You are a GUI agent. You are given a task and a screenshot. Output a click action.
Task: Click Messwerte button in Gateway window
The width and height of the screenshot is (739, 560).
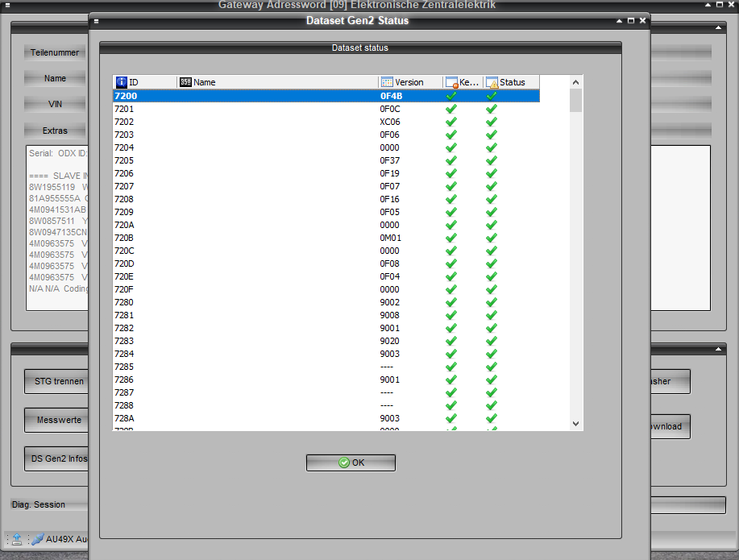(x=56, y=420)
